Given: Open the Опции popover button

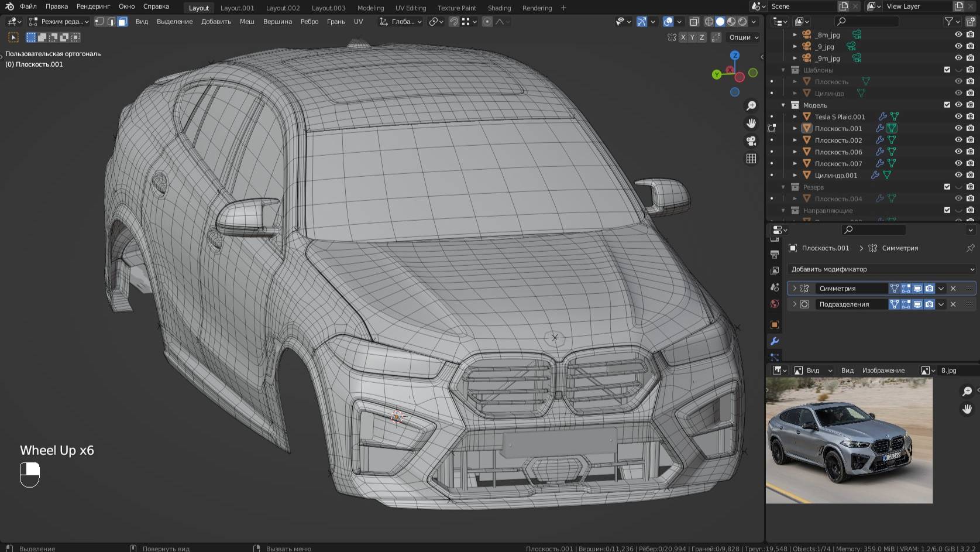Looking at the screenshot, I should point(741,37).
